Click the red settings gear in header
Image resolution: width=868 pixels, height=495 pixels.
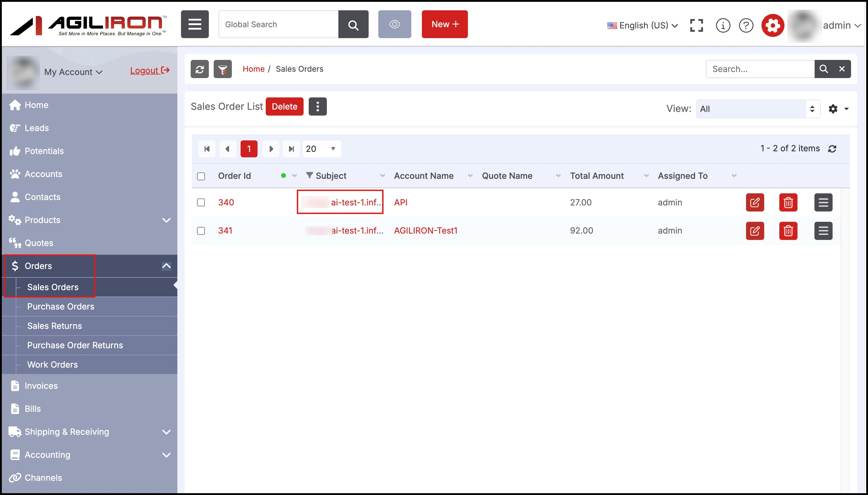tap(772, 25)
